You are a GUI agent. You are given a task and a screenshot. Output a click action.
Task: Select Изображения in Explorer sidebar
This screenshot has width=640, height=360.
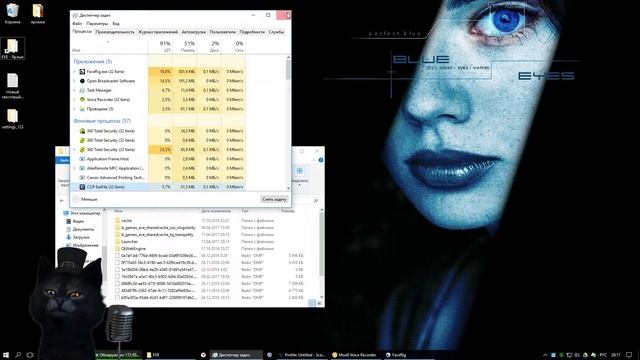[x=82, y=245]
